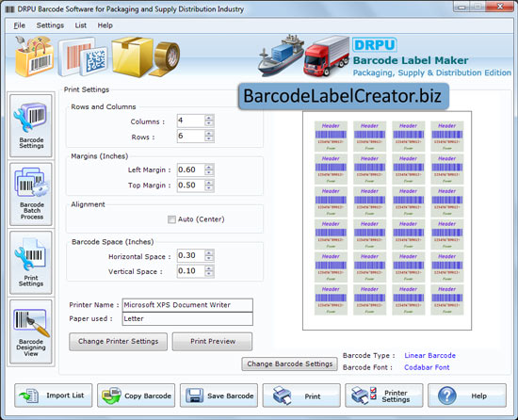Click the Help question mark icon
Viewport: 518px width, 420px height.
point(447,396)
